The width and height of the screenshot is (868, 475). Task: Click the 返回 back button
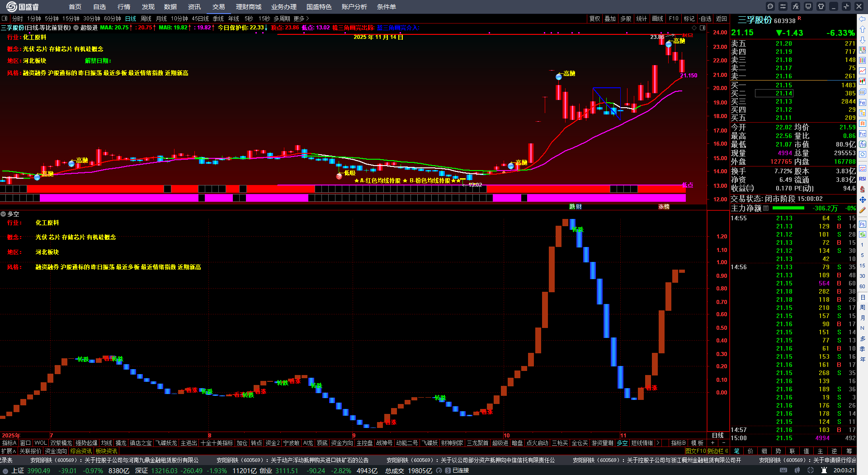722,19
